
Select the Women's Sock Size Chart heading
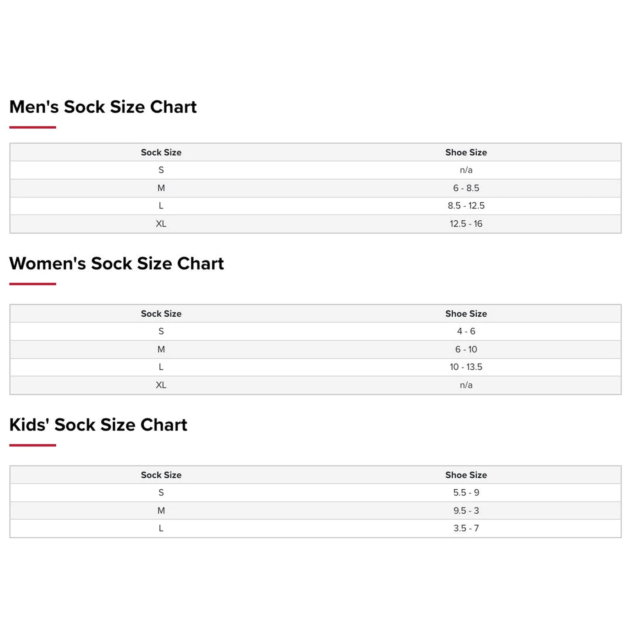click(117, 263)
